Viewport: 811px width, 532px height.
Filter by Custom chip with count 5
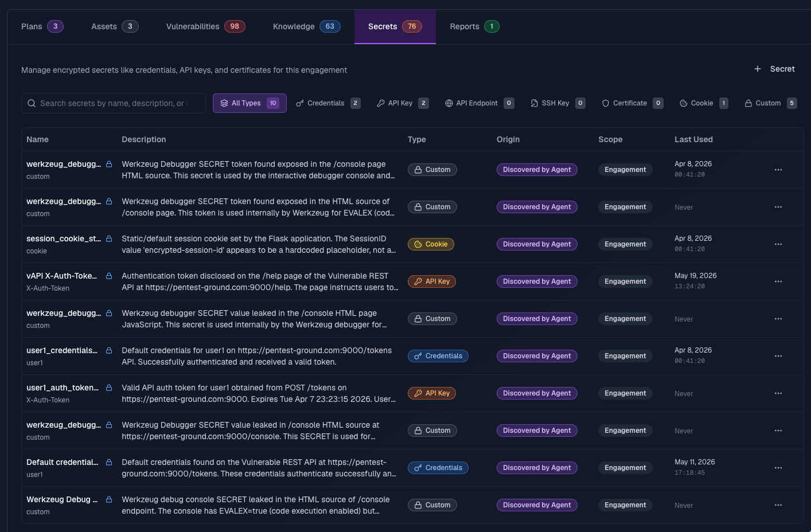point(771,103)
